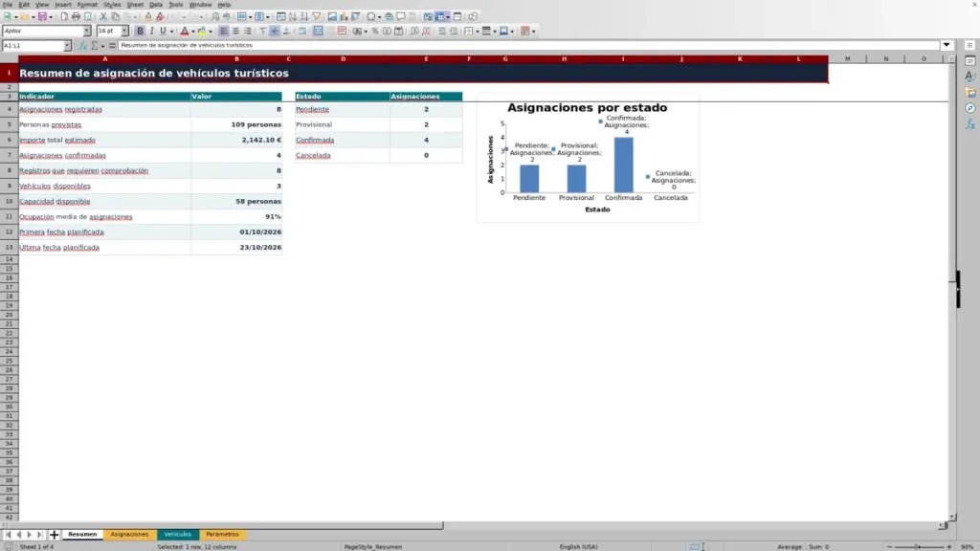Open the font size dropdown
The image size is (980, 551).
(x=124, y=31)
